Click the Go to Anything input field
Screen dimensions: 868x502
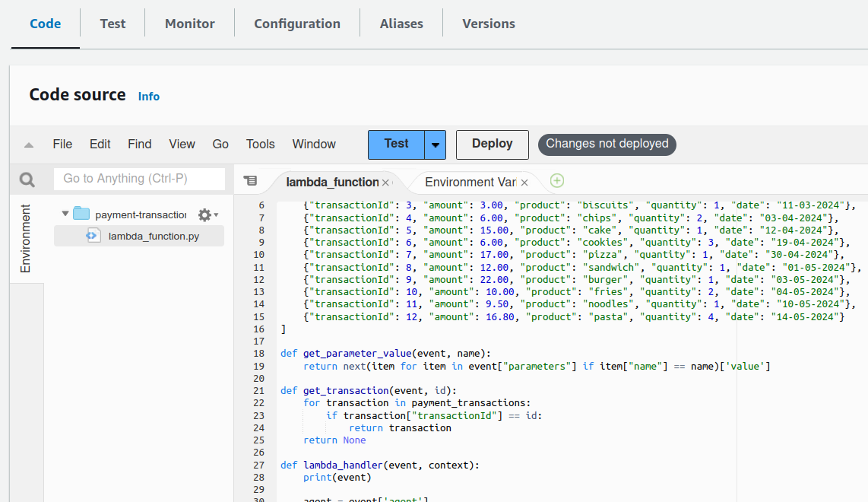[139, 179]
